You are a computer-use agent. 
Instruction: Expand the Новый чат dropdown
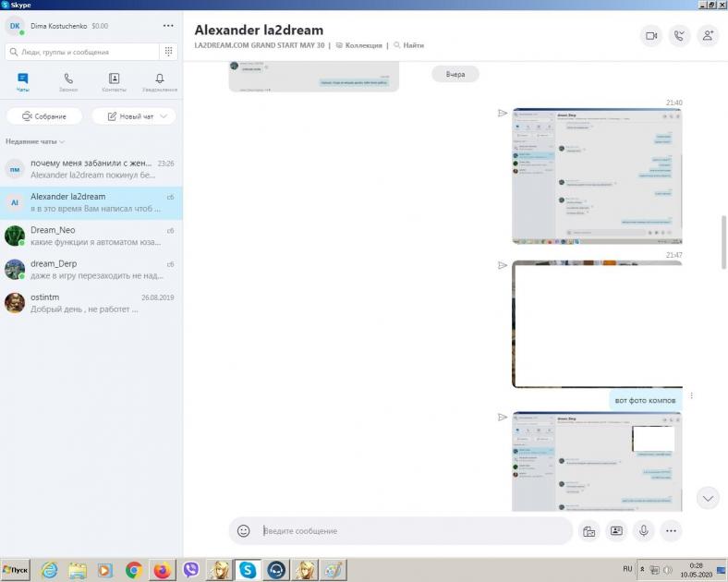(164, 116)
